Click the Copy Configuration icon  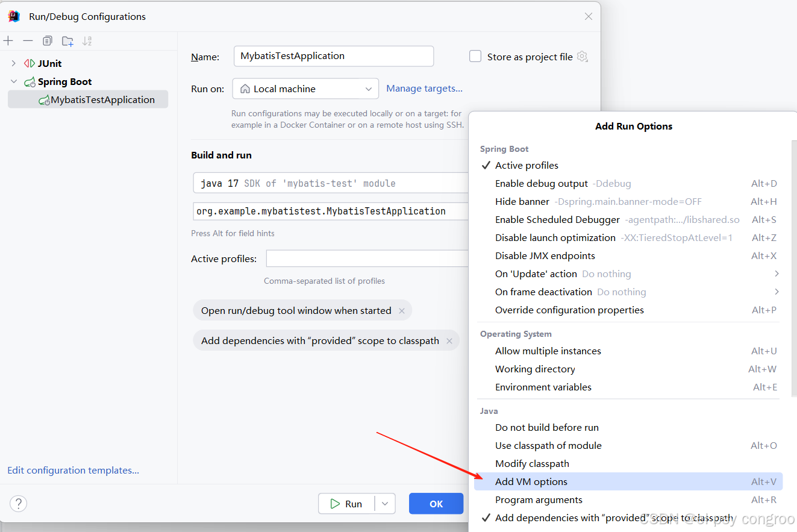(48, 41)
